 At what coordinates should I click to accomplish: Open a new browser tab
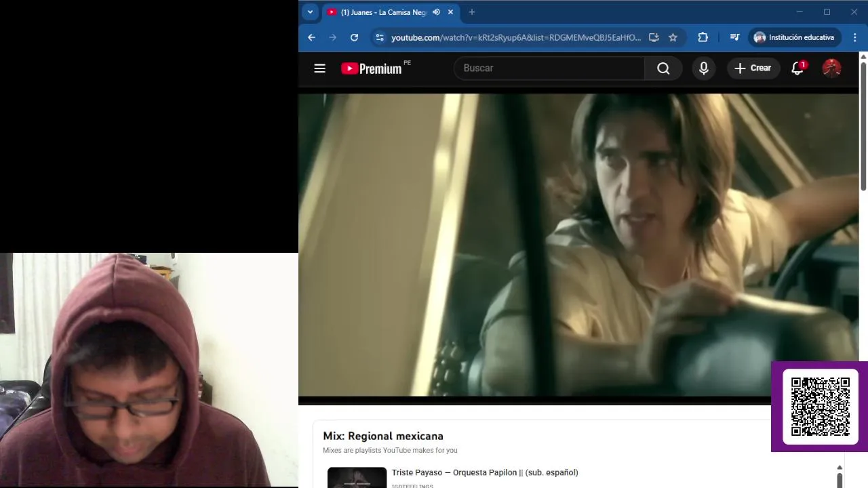(472, 12)
